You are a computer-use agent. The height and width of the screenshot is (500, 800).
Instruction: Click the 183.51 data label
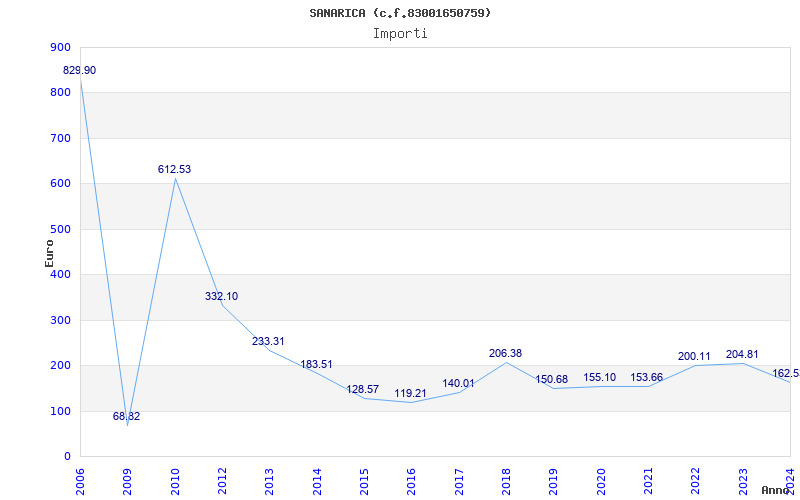316,364
